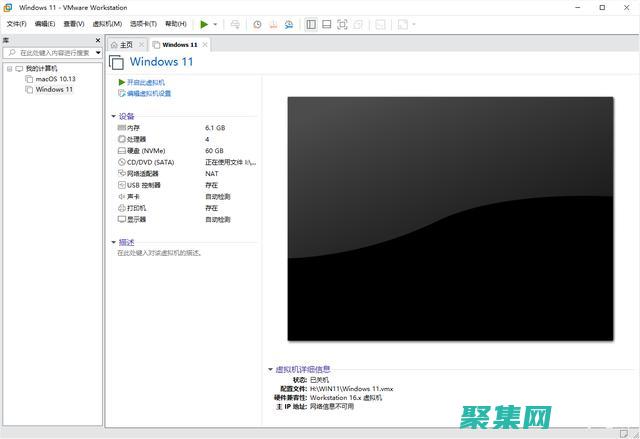640x439 pixels.
Task: Open the power options dropdown arrow
Action: [215, 24]
